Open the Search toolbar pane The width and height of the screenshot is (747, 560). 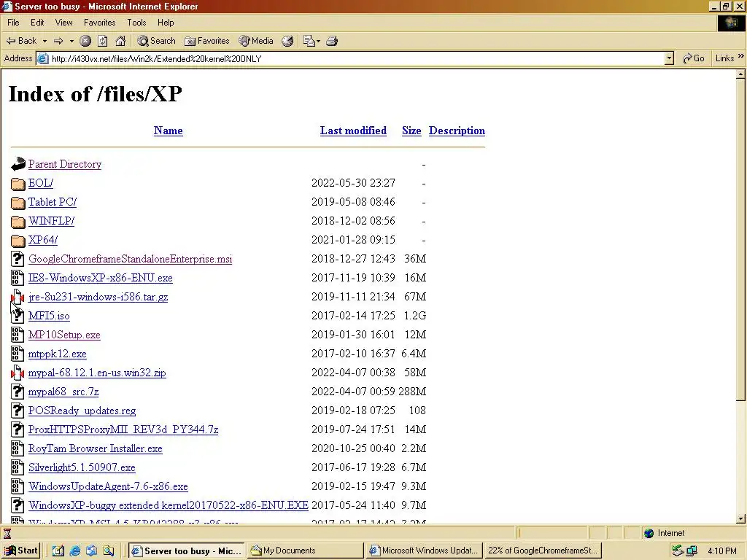156,41
